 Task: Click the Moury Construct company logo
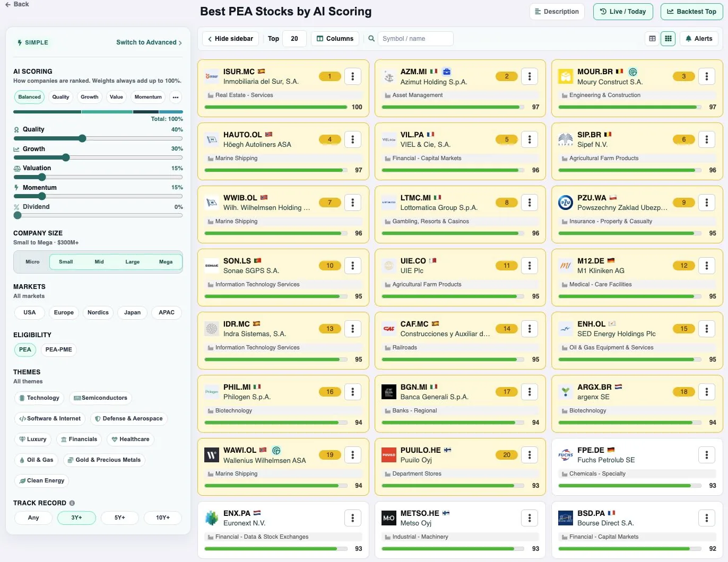[566, 77]
